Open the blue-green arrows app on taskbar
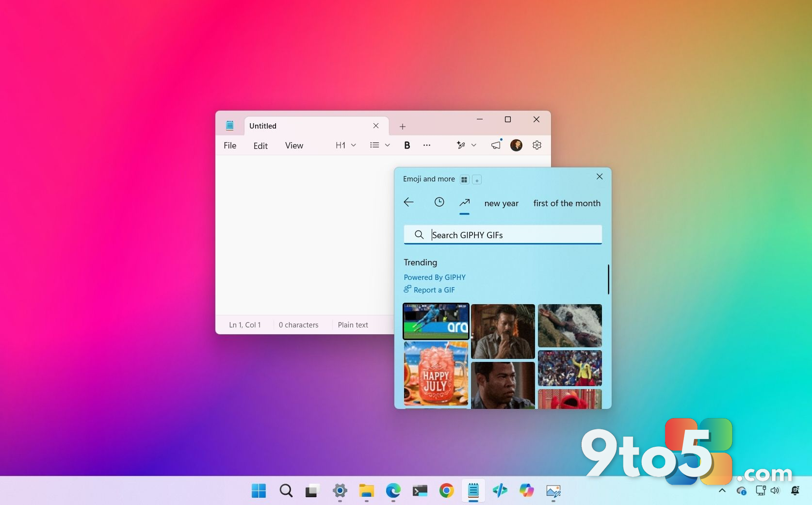Screen dimensions: 812x505 click(500, 491)
